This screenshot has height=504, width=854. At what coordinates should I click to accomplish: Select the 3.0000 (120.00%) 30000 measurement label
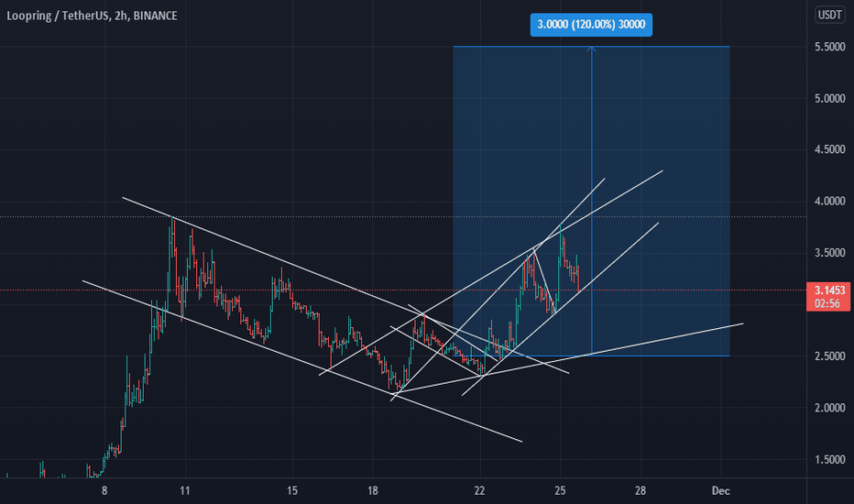591,25
